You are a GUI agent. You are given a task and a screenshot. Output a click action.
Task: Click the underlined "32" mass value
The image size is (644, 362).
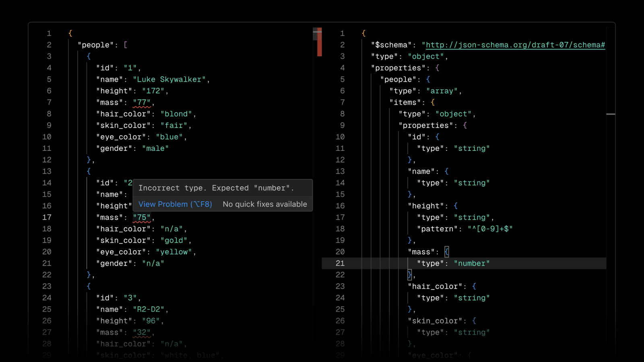pos(142,333)
